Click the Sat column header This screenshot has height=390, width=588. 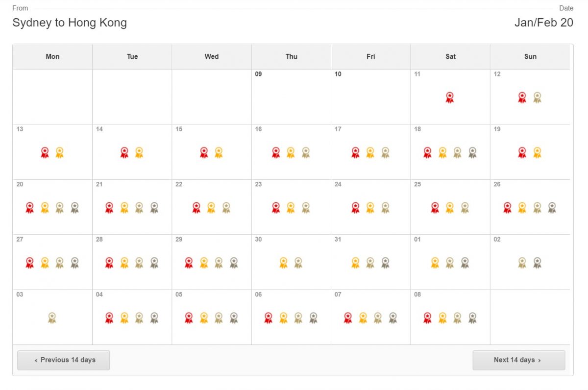451,57
